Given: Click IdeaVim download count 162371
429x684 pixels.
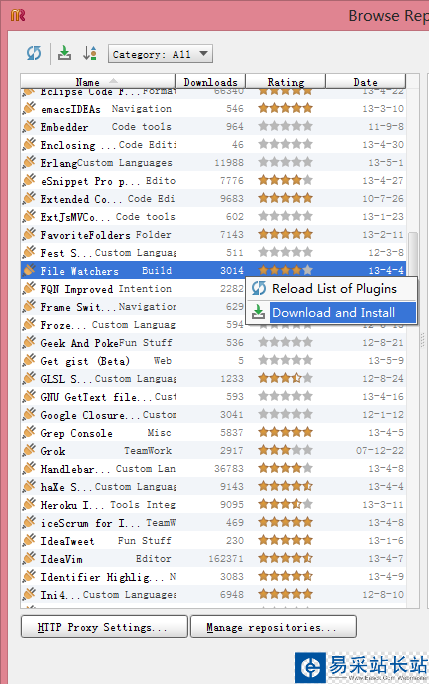Looking at the screenshot, I should (x=226, y=559).
